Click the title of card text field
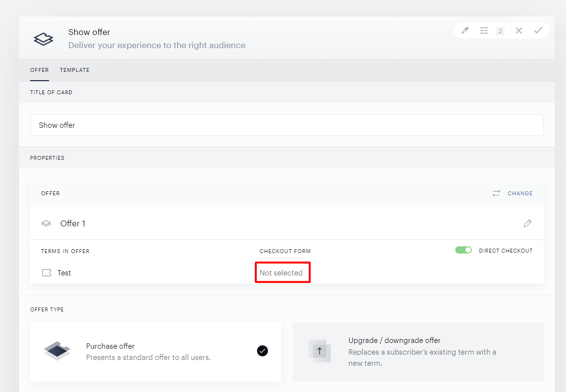 [x=287, y=125]
